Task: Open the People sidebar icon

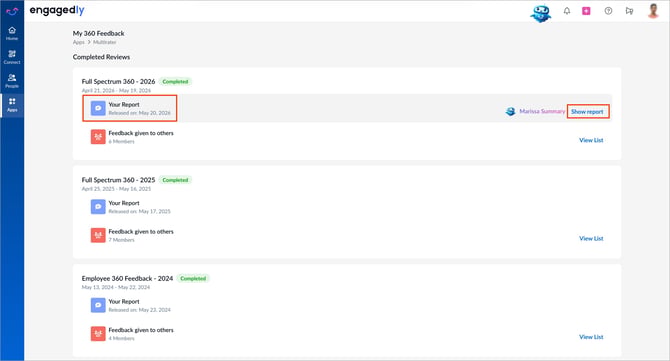Action: pyautogui.click(x=12, y=81)
